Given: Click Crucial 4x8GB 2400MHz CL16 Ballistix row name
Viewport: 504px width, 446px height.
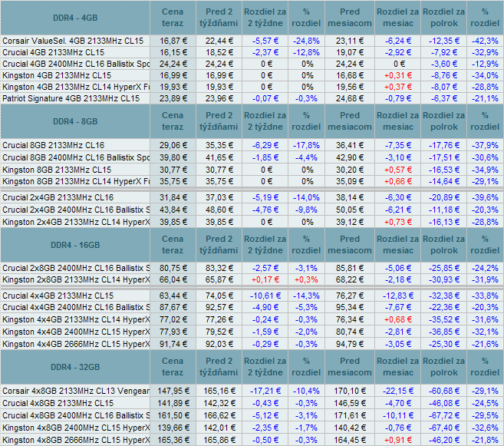Looking at the screenshot, I should pos(76,415).
